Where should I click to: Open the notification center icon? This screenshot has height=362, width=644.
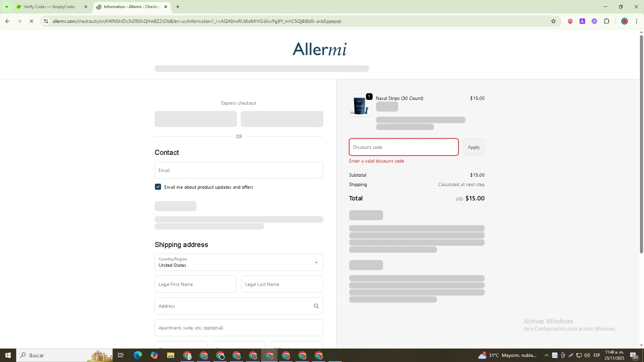[x=635, y=355]
